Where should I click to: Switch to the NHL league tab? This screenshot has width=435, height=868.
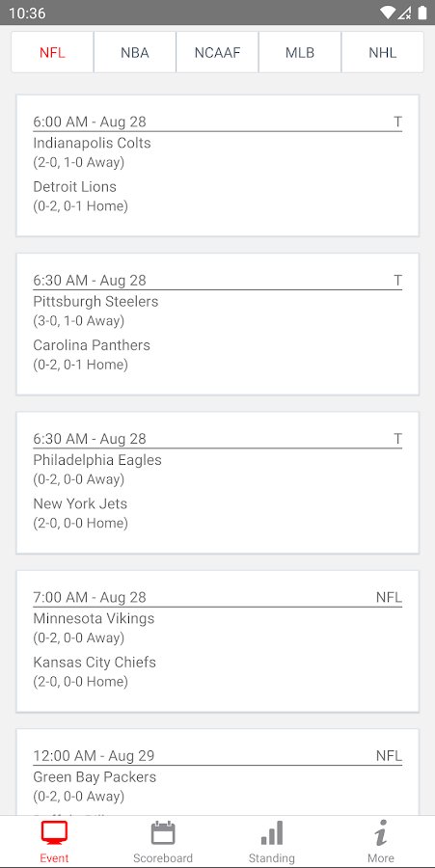[x=382, y=53]
